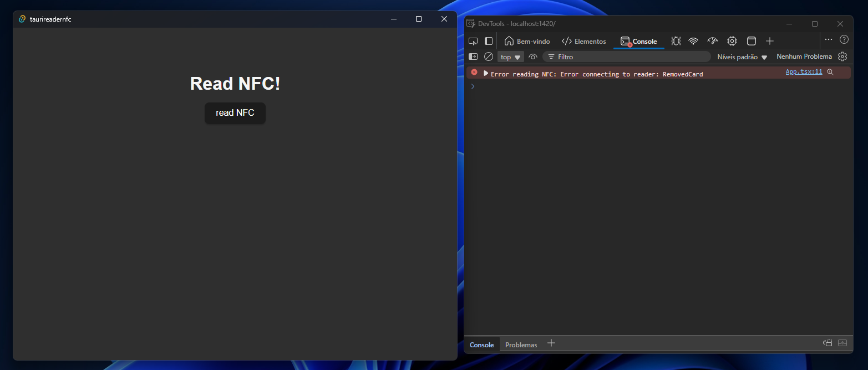Close the DevTools window
This screenshot has width=868, height=370.
coord(840,24)
